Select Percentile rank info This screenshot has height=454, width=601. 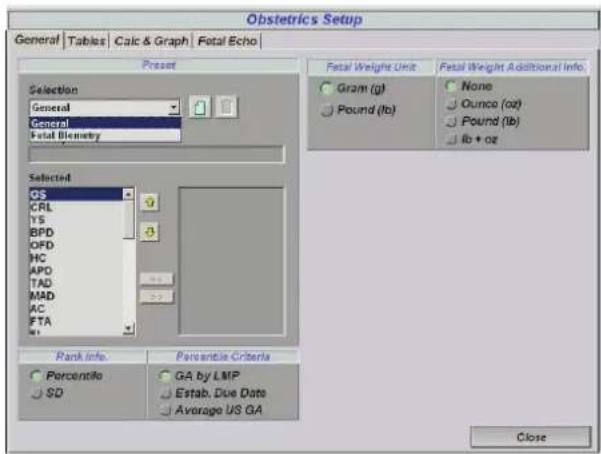[36, 376]
